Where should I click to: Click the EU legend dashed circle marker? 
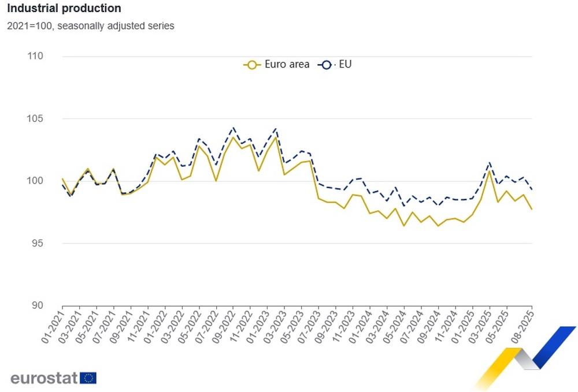click(325, 65)
